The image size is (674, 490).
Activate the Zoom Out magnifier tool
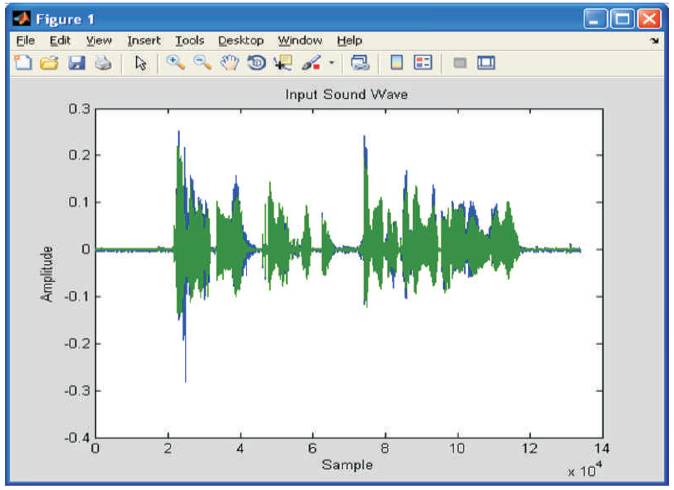(x=202, y=63)
